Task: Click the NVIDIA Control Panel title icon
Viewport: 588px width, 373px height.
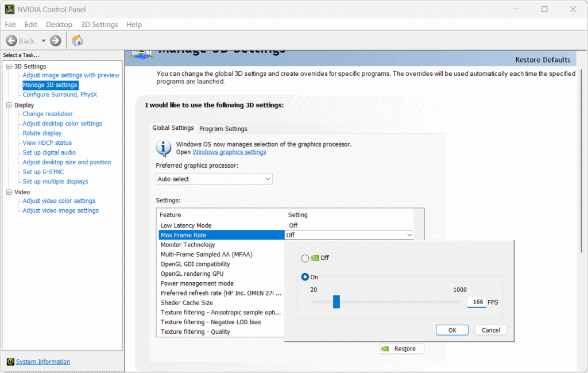Action: click(10, 9)
